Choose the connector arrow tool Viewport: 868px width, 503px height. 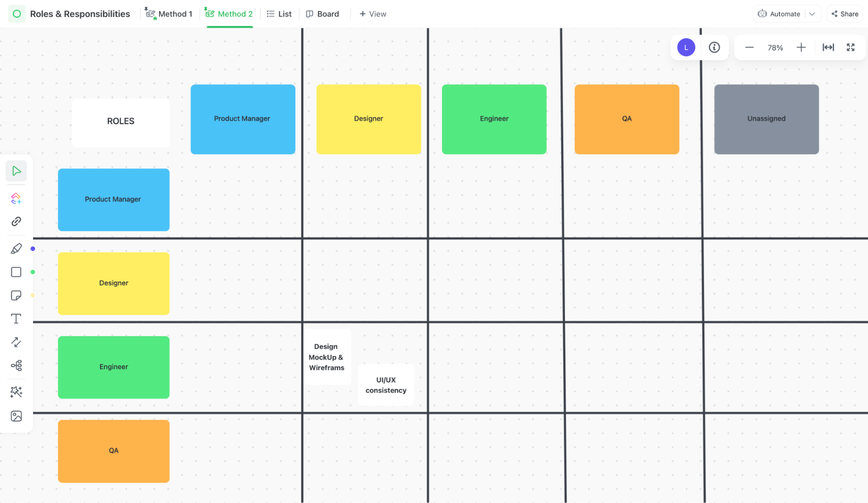pos(16,342)
